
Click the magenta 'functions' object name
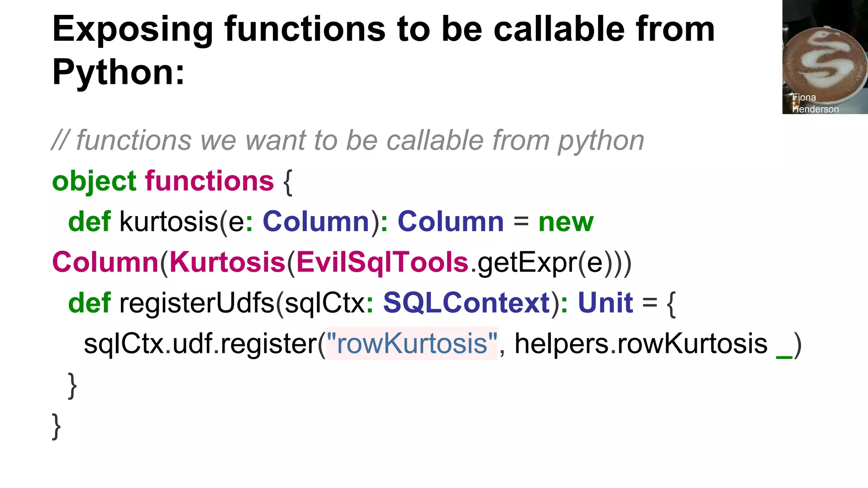point(209,181)
